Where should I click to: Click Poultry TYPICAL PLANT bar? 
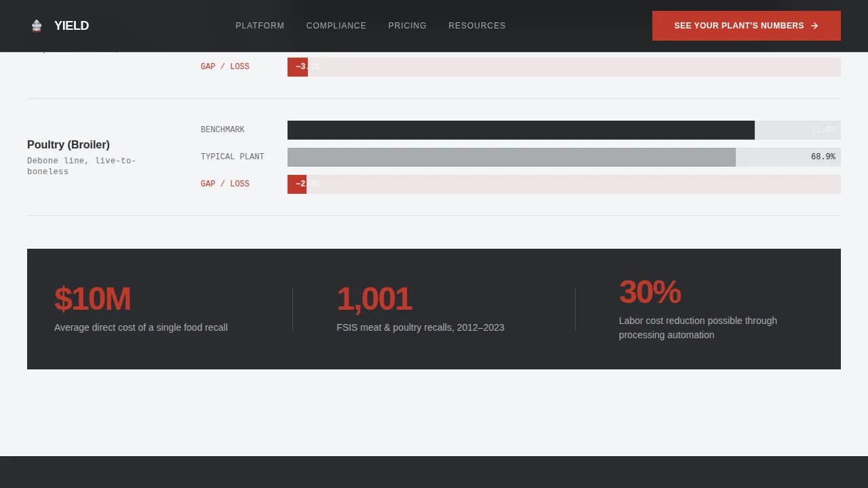click(x=511, y=157)
